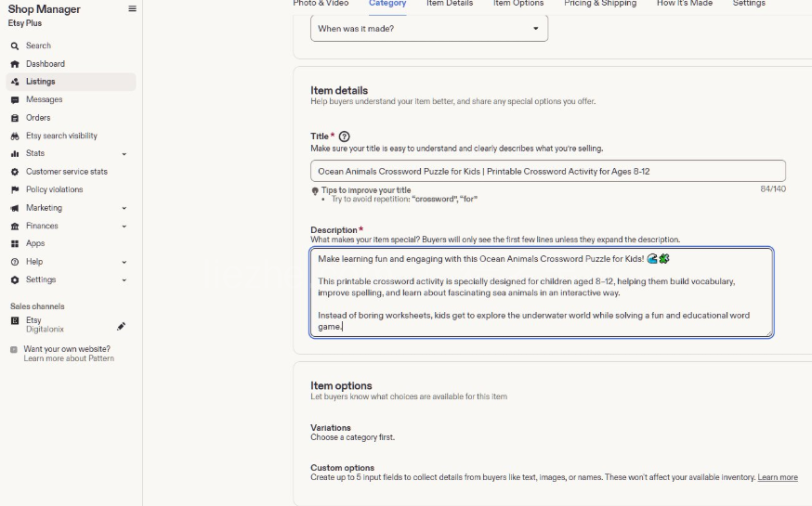Open Title help question mark icon
Viewport: 812px width, 506px height.
[x=344, y=136]
